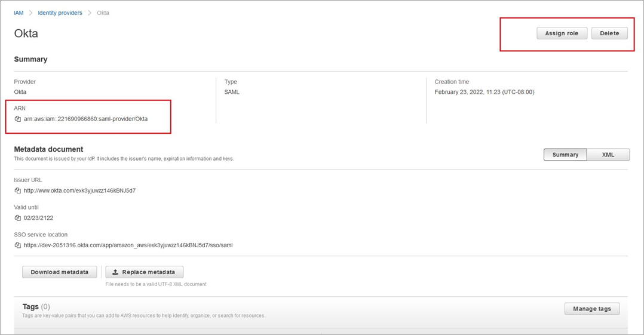Click the Metadata document heading
644x335 pixels.
click(48, 149)
